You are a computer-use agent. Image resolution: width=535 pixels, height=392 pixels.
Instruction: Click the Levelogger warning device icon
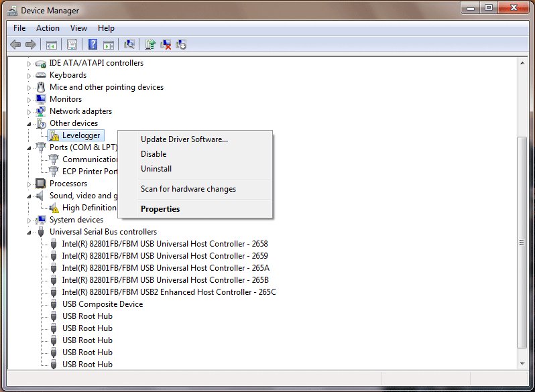pyautogui.click(x=54, y=136)
